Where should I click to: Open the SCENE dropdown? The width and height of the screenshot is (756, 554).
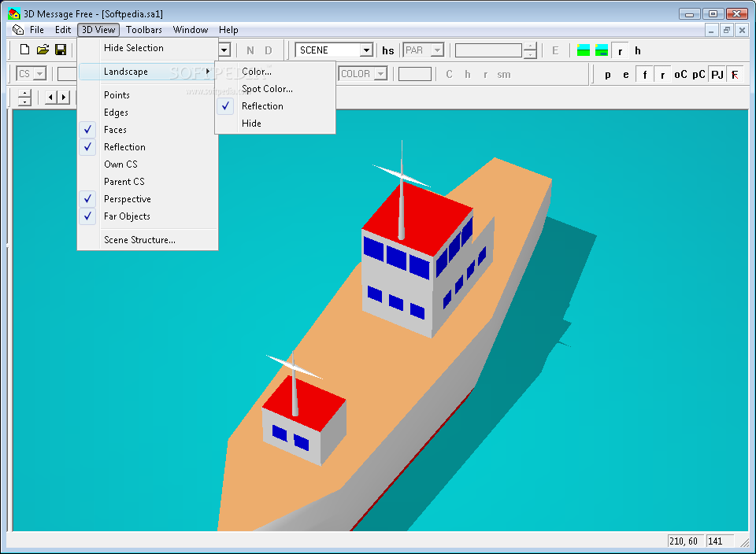(366, 50)
